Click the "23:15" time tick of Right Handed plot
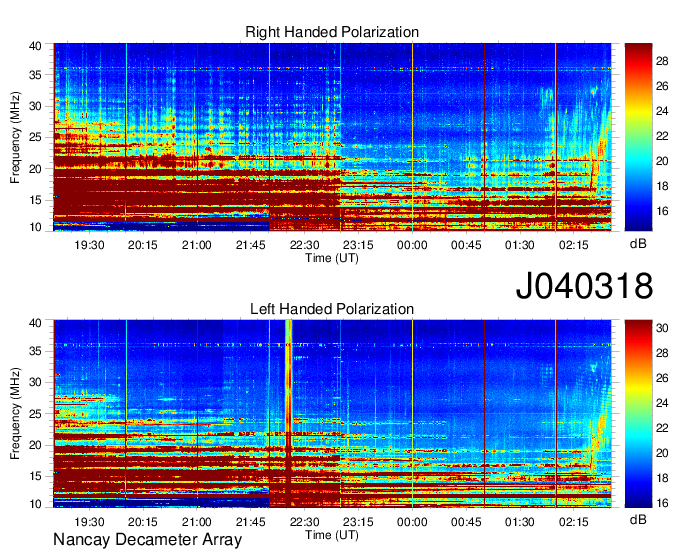 point(358,245)
